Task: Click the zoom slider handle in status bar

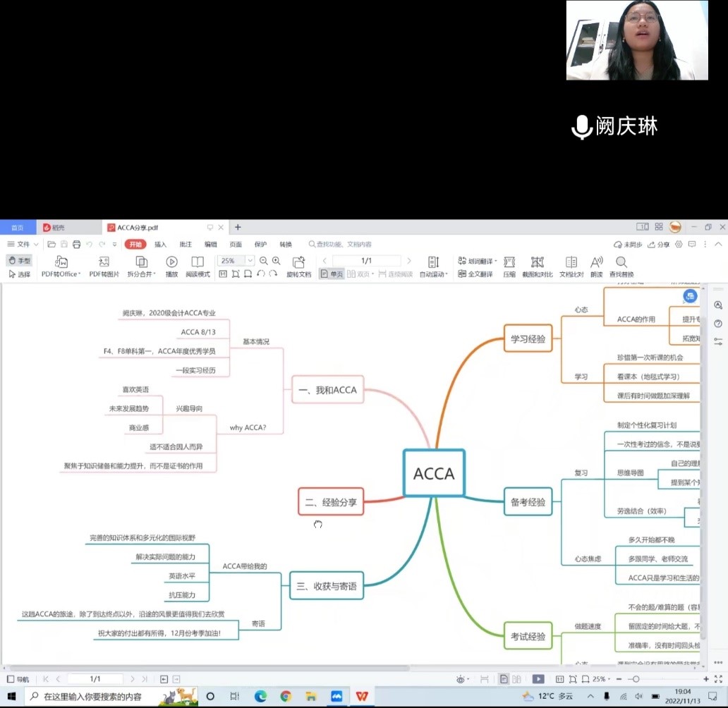Action: tap(636, 679)
